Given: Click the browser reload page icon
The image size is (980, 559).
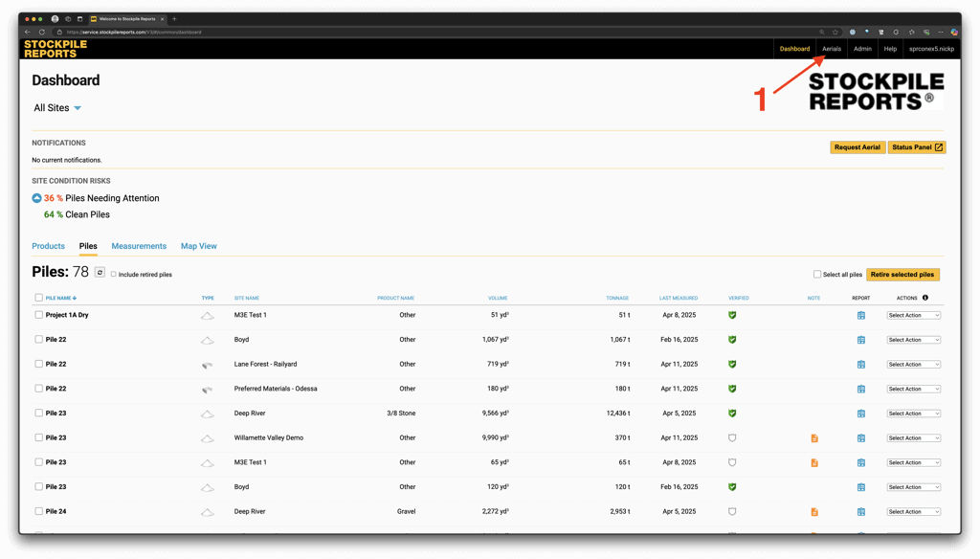Looking at the screenshot, I should coord(41,32).
